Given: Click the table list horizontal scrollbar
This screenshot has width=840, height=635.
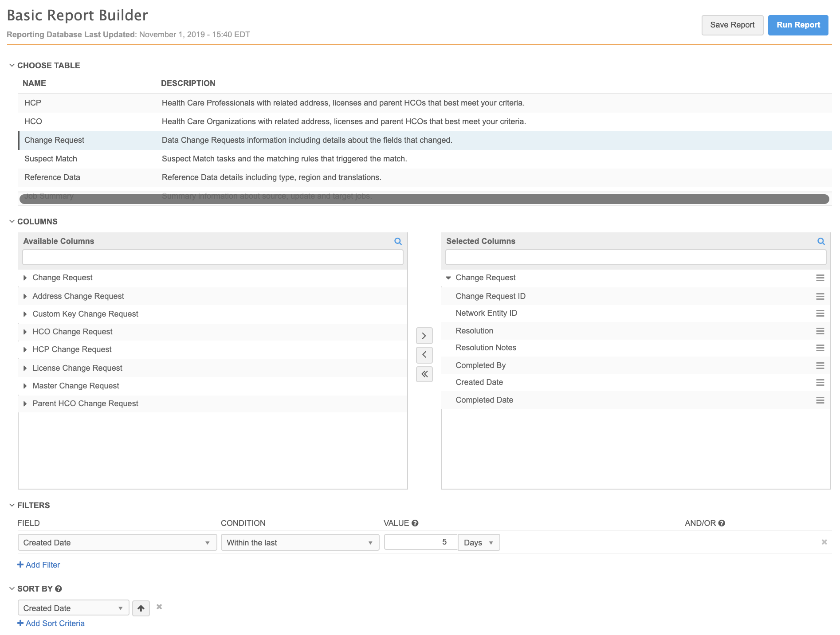Looking at the screenshot, I should (424, 199).
